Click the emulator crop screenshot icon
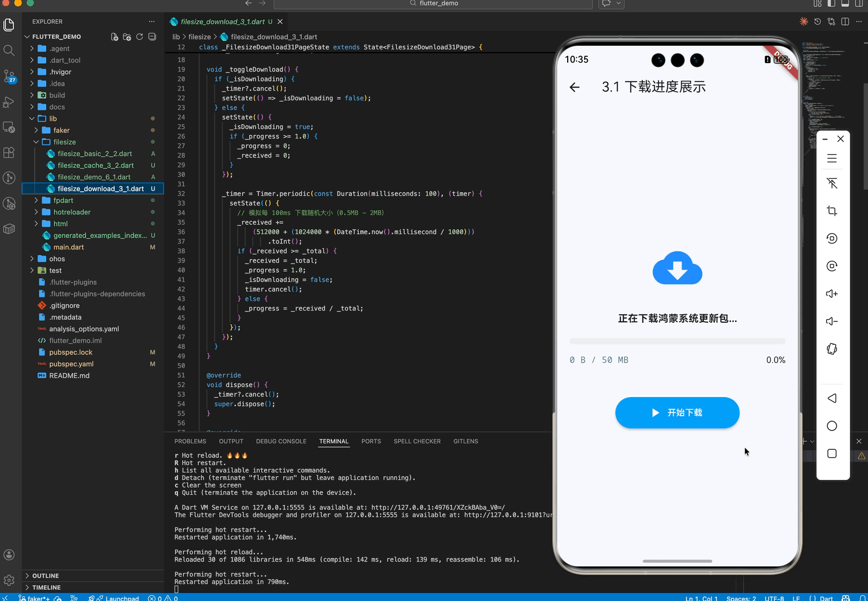868x601 pixels. 832,211
